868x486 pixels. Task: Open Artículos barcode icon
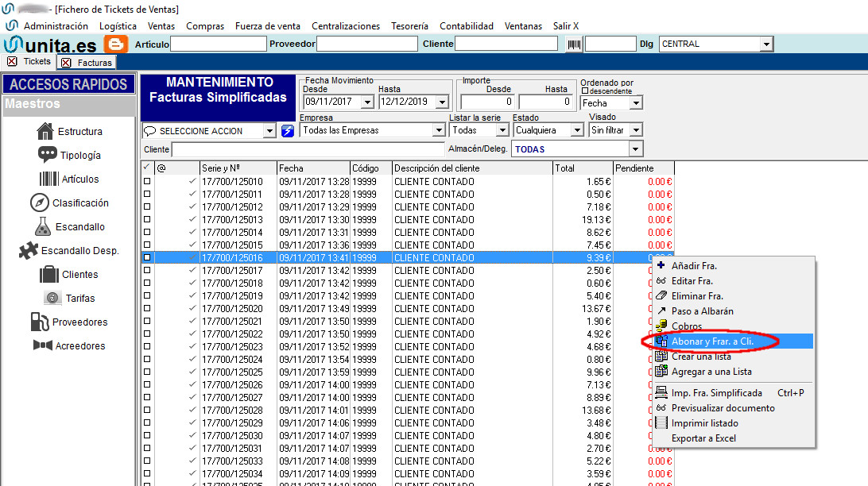[x=48, y=179]
